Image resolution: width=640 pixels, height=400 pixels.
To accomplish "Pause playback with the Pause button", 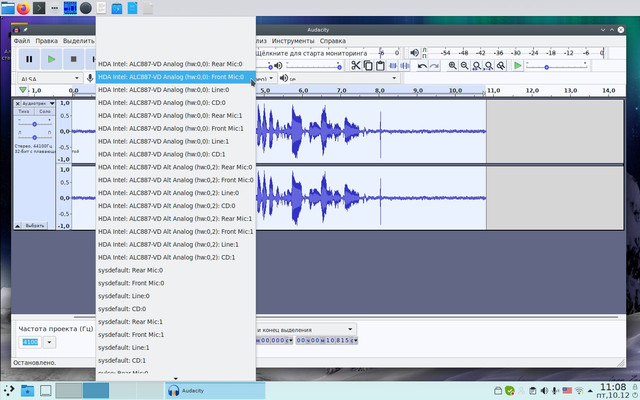I will point(29,59).
